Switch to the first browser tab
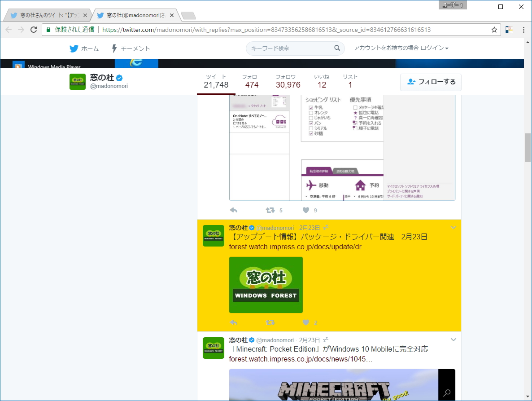532x401 pixels. (45, 14)
